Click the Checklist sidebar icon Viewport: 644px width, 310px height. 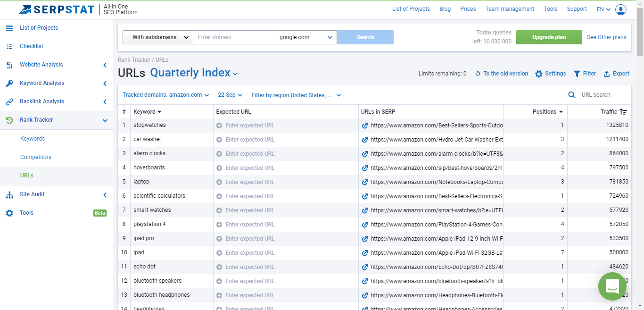[9, 46]
